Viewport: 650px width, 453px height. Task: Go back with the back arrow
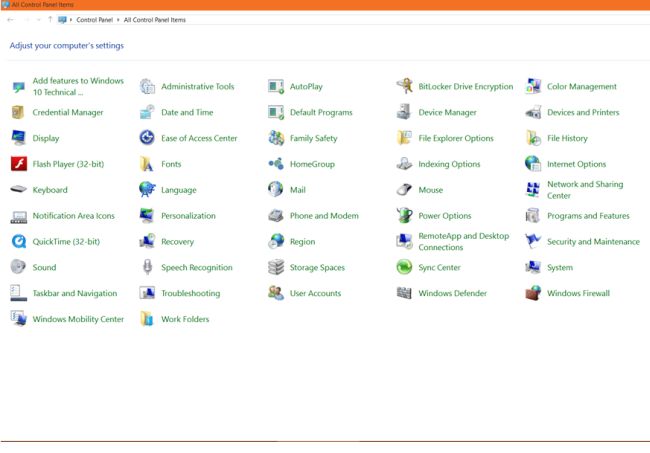[10, 19]
